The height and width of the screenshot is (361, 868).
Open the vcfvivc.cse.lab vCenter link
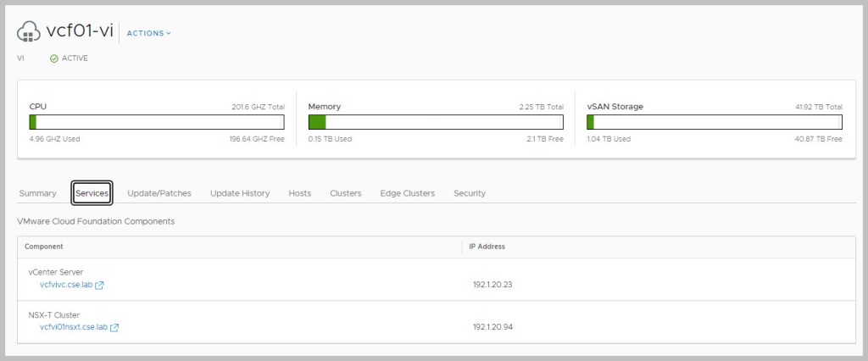pyautogui.click(x=66, y=285)
